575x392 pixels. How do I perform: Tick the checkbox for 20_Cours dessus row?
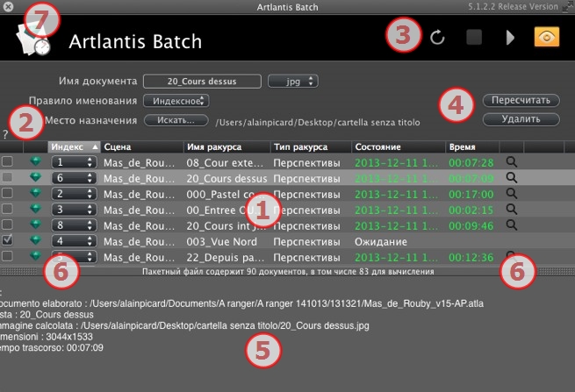7,177
